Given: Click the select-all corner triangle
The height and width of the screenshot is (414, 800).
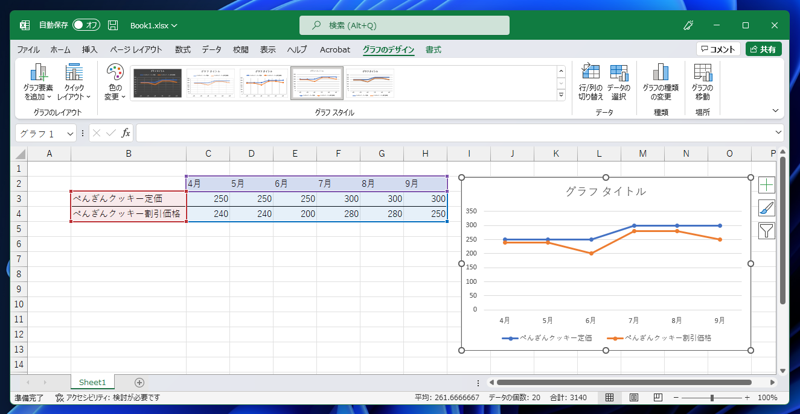Looking at the screenshot, I should 20,154.
